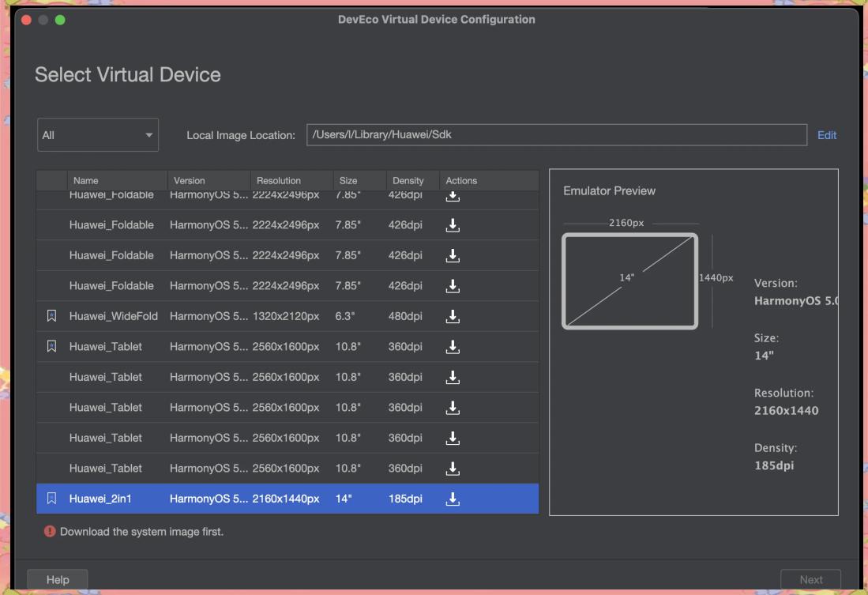Click the Next button
The height and width of the screenshot is (595, 868).
click(810, 579)
